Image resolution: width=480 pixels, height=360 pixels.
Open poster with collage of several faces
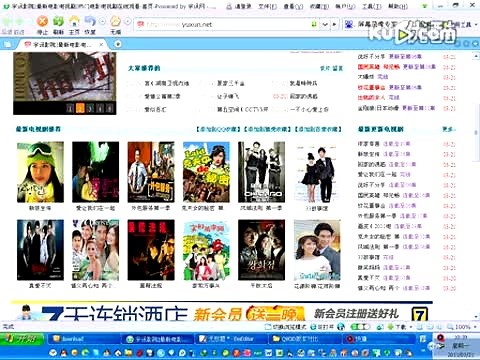pos(96,250)
